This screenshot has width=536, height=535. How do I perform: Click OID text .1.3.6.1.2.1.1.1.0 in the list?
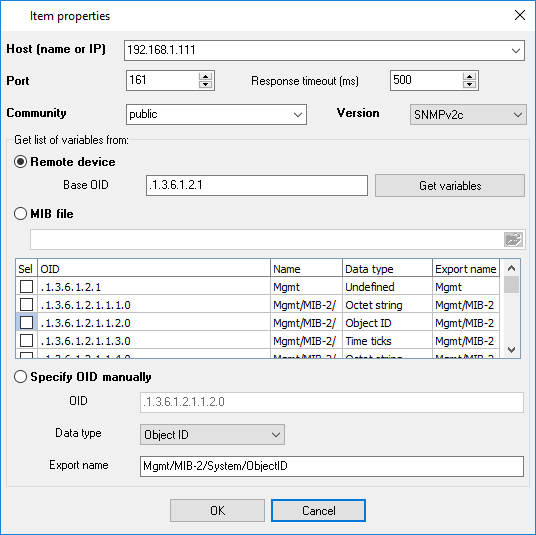pos(85,305)
